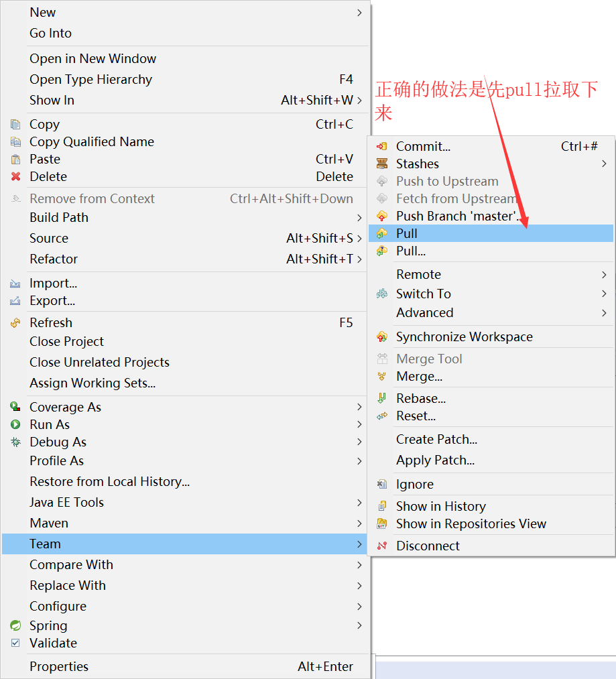Expand the Stashes submenu arrow
The image size is (616, 679).
point(604,164)
